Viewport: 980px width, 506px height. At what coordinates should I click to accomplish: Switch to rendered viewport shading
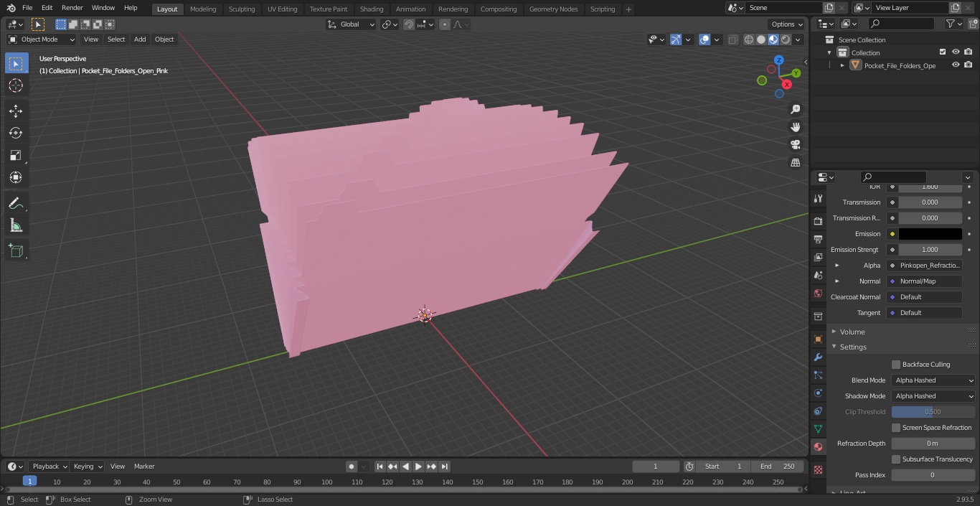click(786, 39)
